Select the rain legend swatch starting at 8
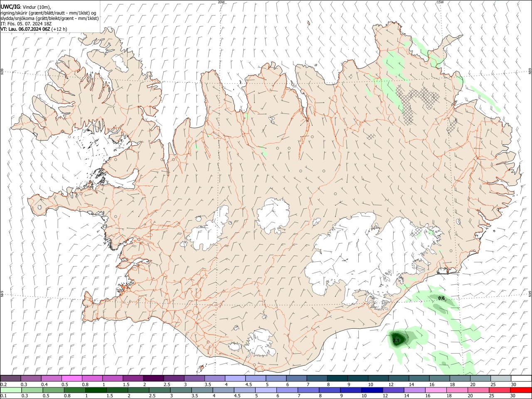532x399 pixels. [330, 390]
